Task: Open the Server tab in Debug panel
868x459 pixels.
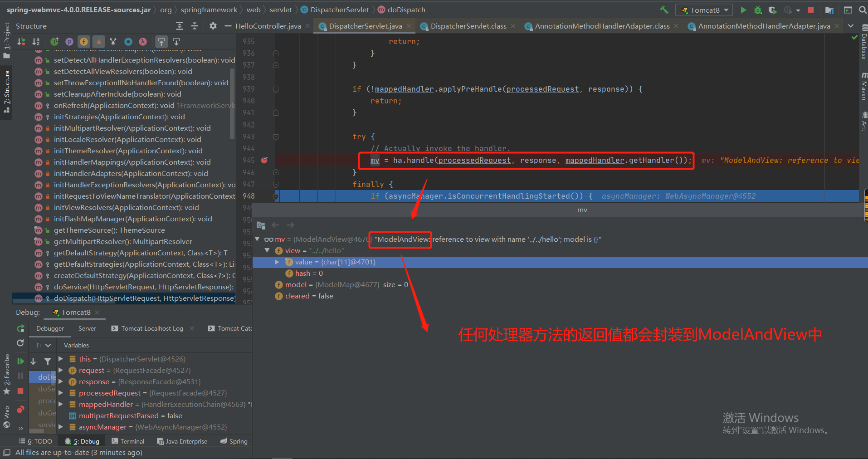Action: [87, 328]
